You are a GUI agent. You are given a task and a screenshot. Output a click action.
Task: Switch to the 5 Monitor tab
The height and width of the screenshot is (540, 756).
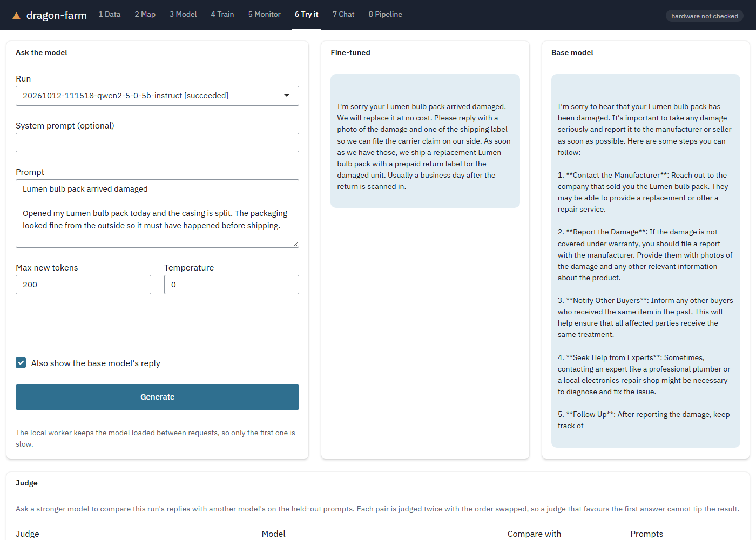click(x=265, y=14)
